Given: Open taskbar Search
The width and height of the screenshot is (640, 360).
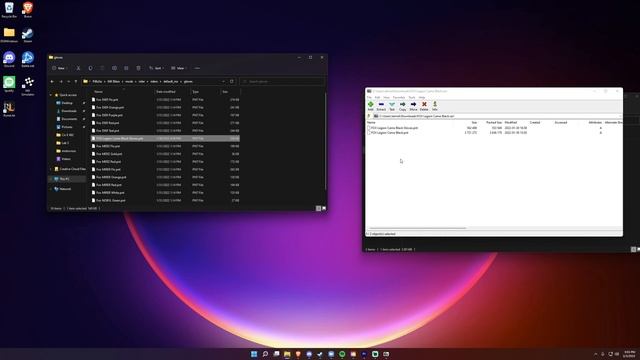Looking at the screenshot, I should [x=265, y=354].
